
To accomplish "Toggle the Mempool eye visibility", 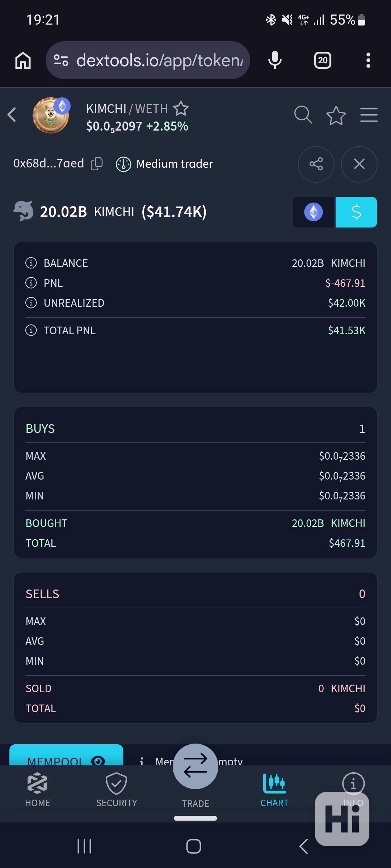I will pos(98,761).
